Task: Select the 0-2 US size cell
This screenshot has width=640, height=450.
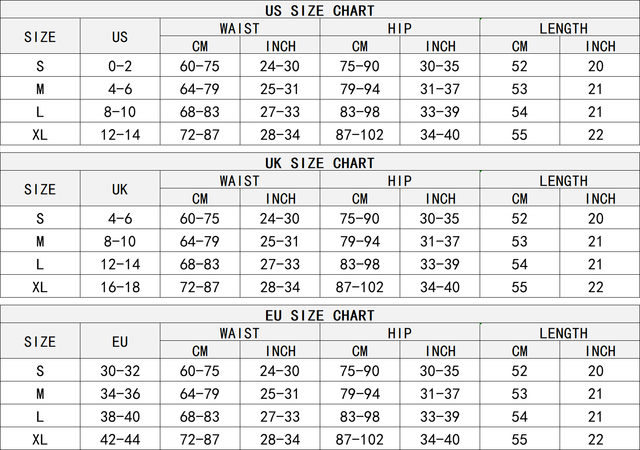Action: click(120, 66)
